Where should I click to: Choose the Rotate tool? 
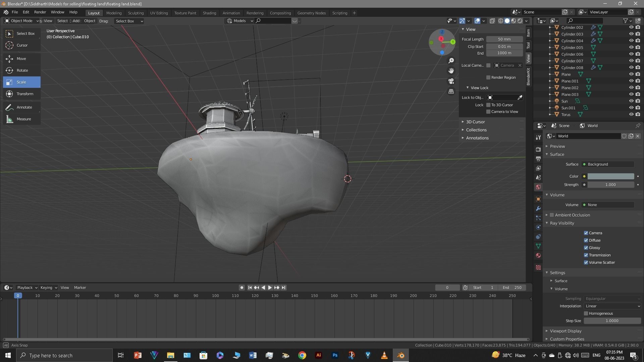(22, 70)
